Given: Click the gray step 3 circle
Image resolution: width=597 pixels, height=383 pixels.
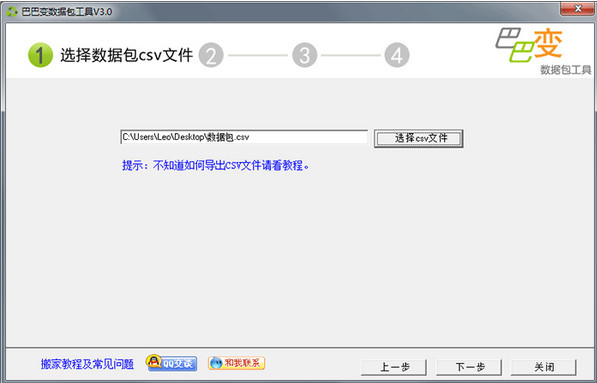Looking at the screenshot, I should tap(304, 55).
